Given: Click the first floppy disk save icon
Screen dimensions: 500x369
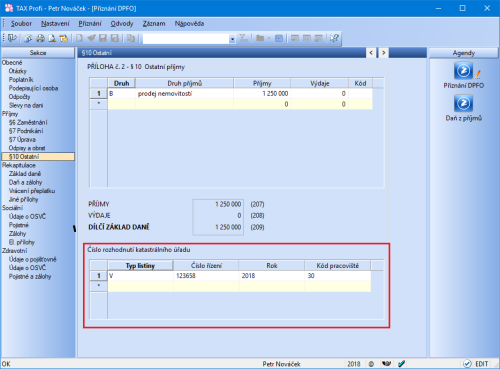Looking at the screenshot, I should tap(103, 38).
